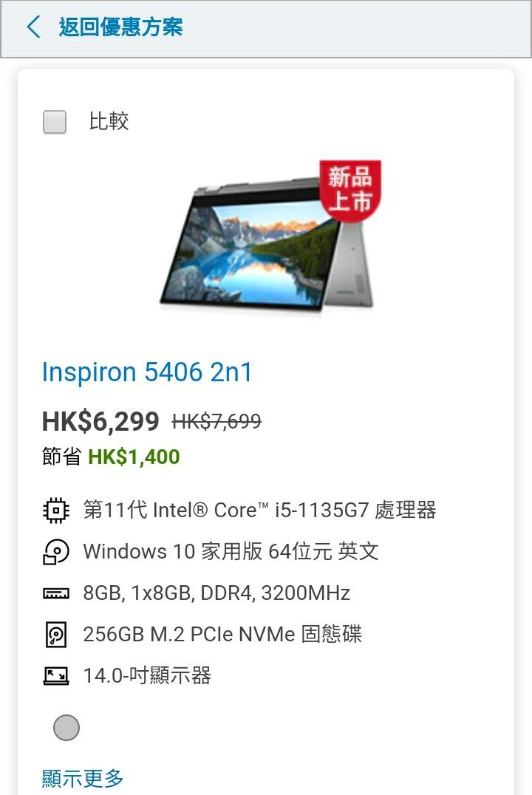Tick the 比較 compare checkbox
This screenshot has width=532, height=795.
point(55,122)
